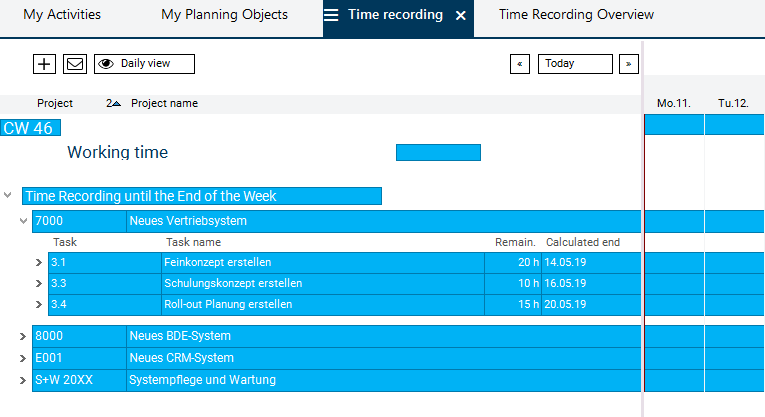This screenshot has height=417, width=765.
Task: Click the Working time blue bar
Action: (x=438, y=153)
